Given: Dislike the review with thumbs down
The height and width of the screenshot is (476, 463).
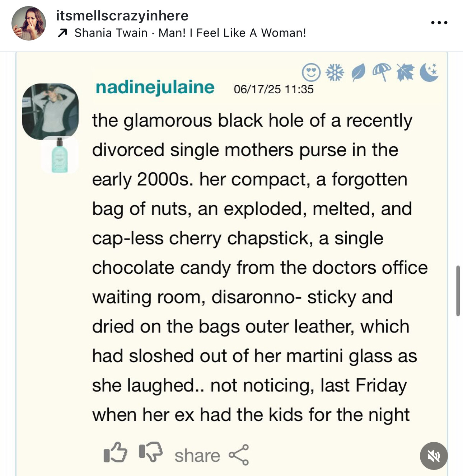Looking at the screenshot, I should (150, 453).
